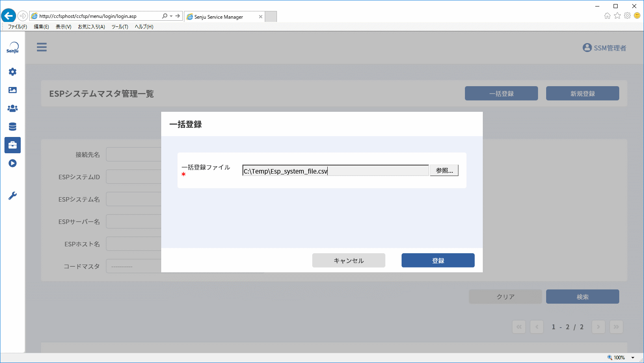This screenshot has width=644, height=363.
Task: Select the briefcase sidebar icon
Action: 13,145
